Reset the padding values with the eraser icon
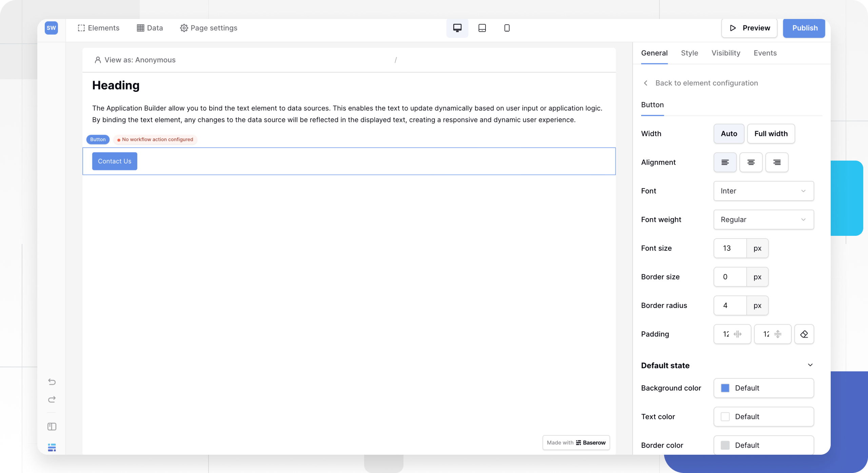The width and height of the screenshot is (868, 473). [x=804, y=334]
